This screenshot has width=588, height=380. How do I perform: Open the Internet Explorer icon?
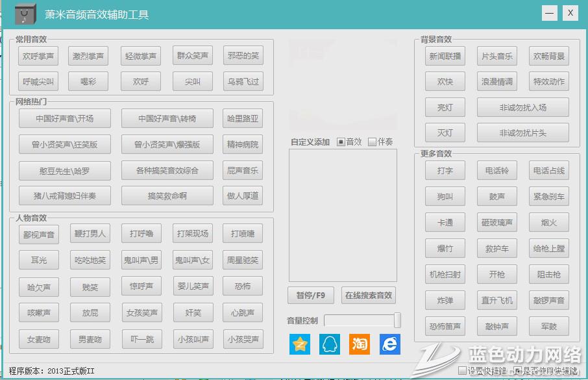[x=389, y=344]
